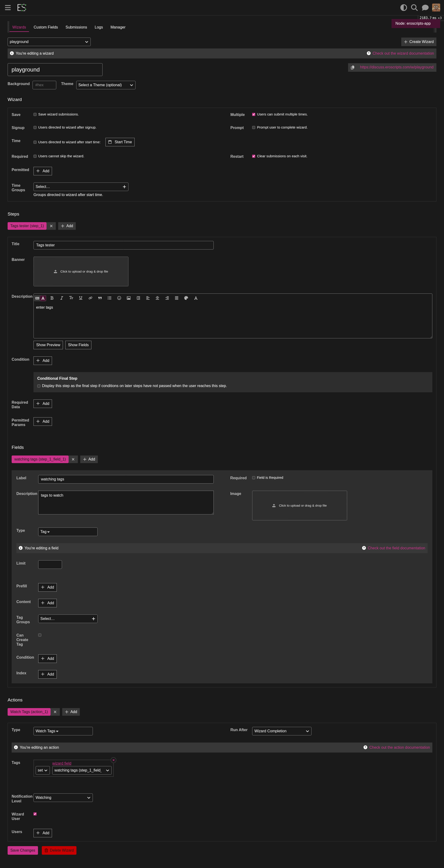The image size is (444, 868).
Task: Click the Background hex color field
Action: [x=44, y=85]
